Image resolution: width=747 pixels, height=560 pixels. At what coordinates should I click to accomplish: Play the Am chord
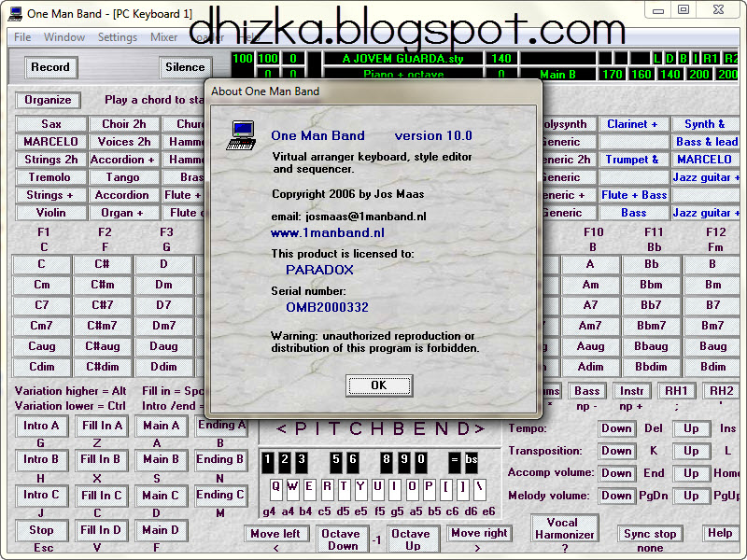(x=590, y=285)
